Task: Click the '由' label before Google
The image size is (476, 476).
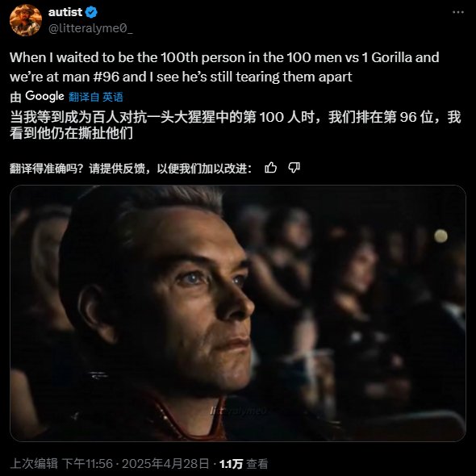Action: [x=15, y=97]
